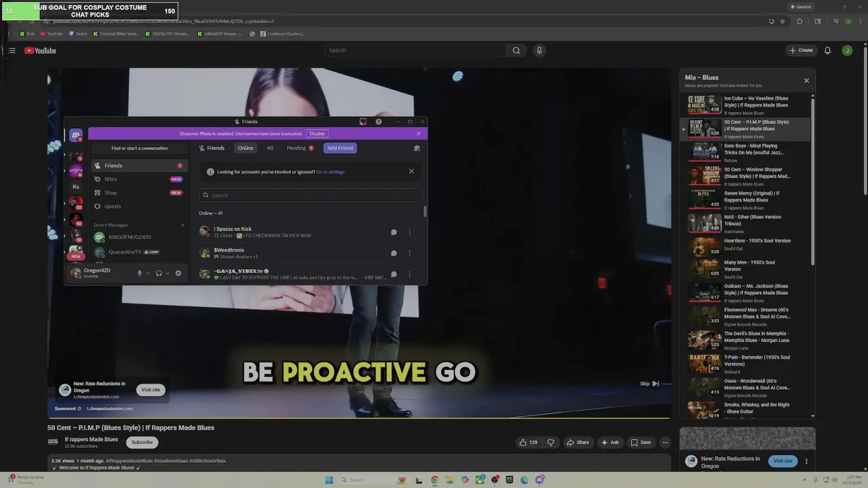Click the YouTube logo home link
The image size is (868, 488).
40,51
